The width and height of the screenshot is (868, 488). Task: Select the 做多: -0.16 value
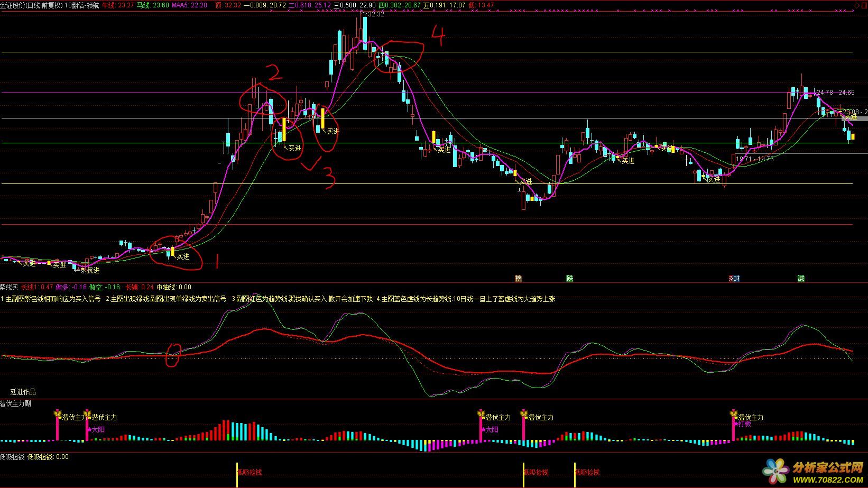(71, 287)
